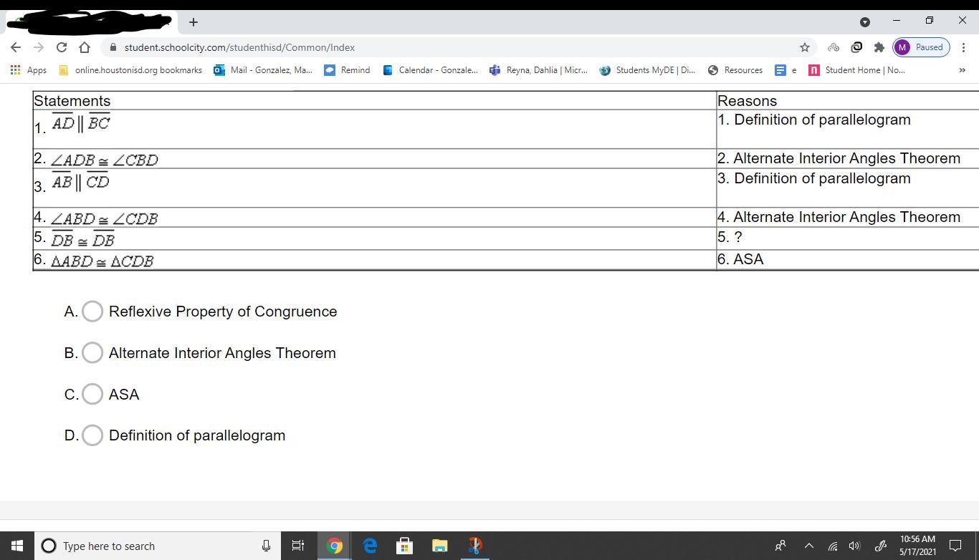Choose option D Definition of parallelogram
Image resolution: width=979 pixels, height=560 pixels.
pos(92,435)
